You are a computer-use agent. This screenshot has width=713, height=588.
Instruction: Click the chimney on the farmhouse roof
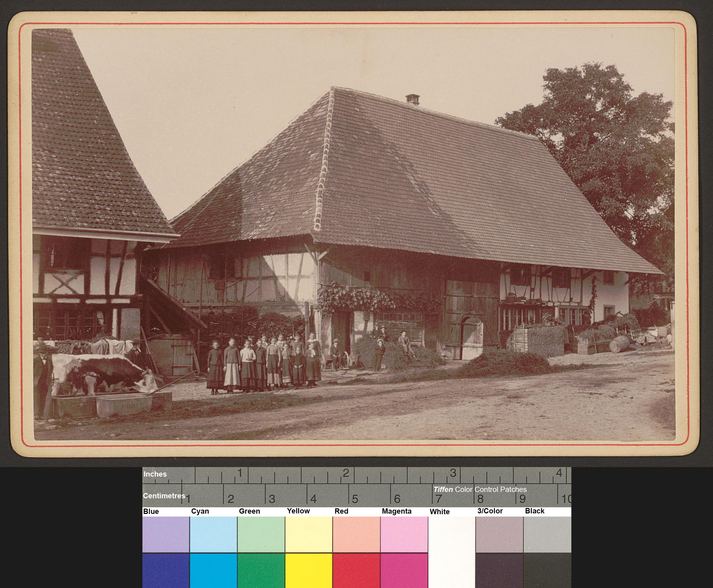[x=412, y=99]
